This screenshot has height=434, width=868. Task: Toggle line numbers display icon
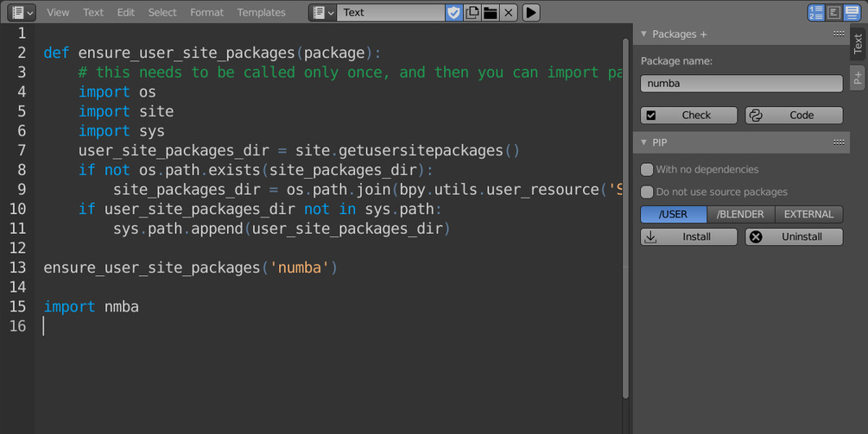coord(816,13)
